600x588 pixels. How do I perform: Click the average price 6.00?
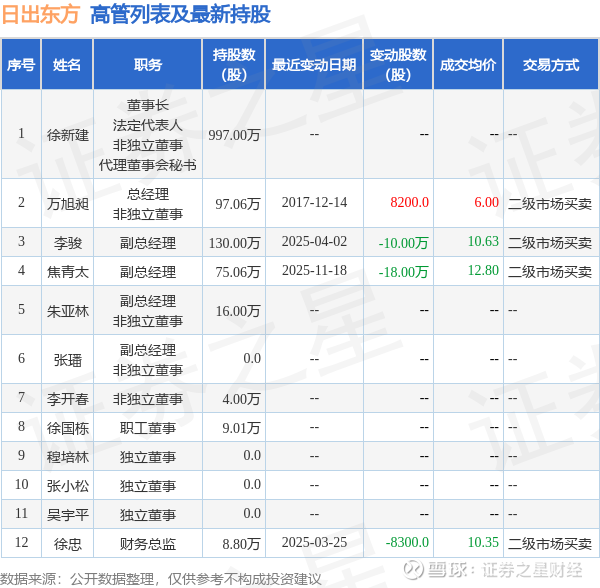click(x=486, y=202)
